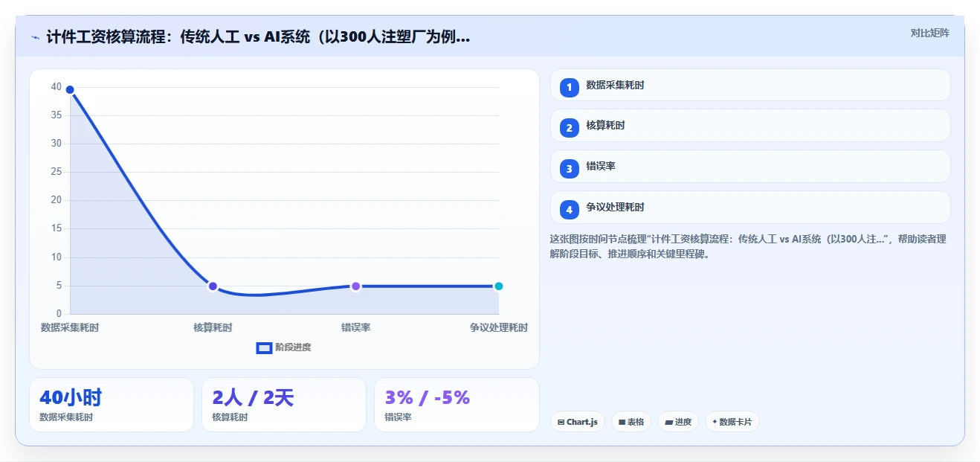Screen dimensions: 980x462
Task: Click the 对比矩阵 label in header
Action: tap(929, 33)
